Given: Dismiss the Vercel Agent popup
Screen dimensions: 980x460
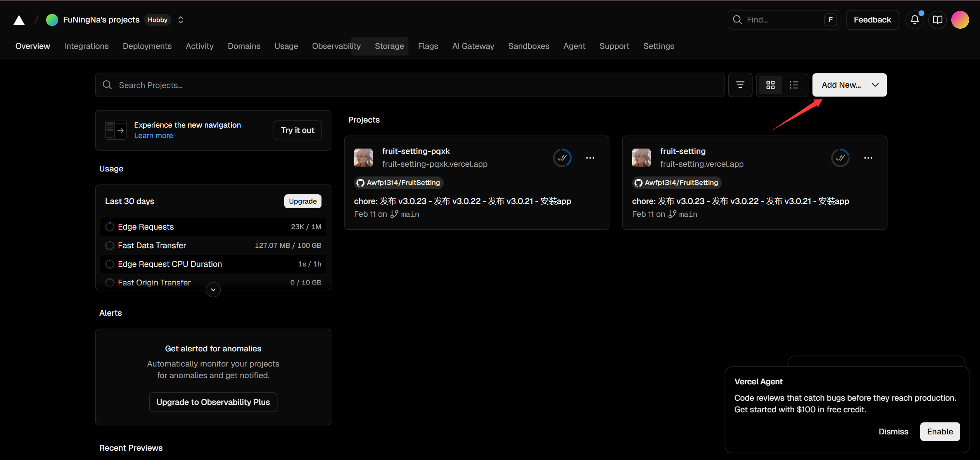Looking at the screenshot, I should pos(893,432).
